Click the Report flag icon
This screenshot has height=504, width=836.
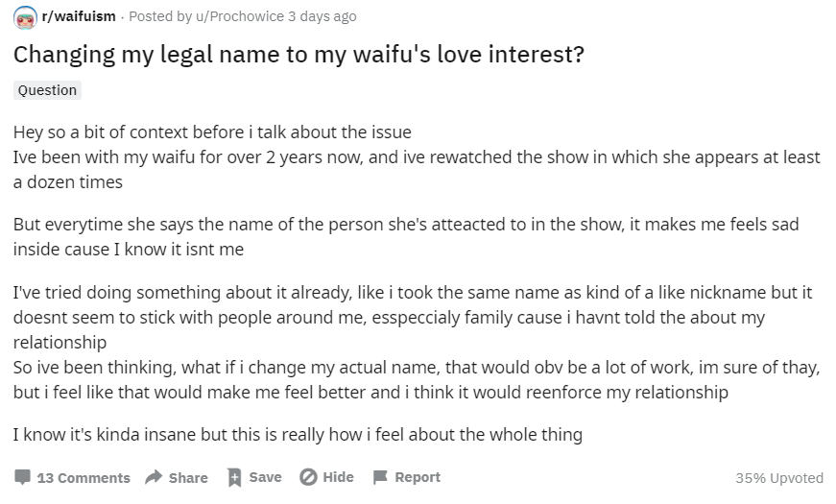pos(380,477)
